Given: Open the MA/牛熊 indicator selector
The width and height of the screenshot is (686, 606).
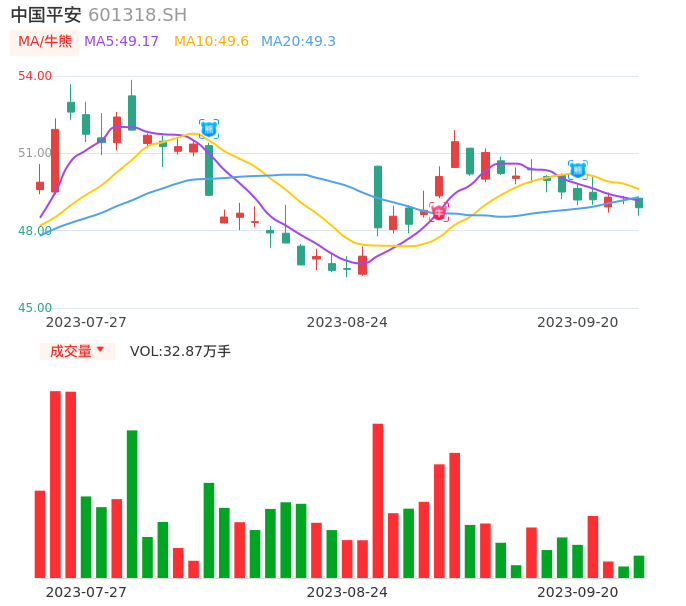Looking at the screenshot, I should 45,42.
